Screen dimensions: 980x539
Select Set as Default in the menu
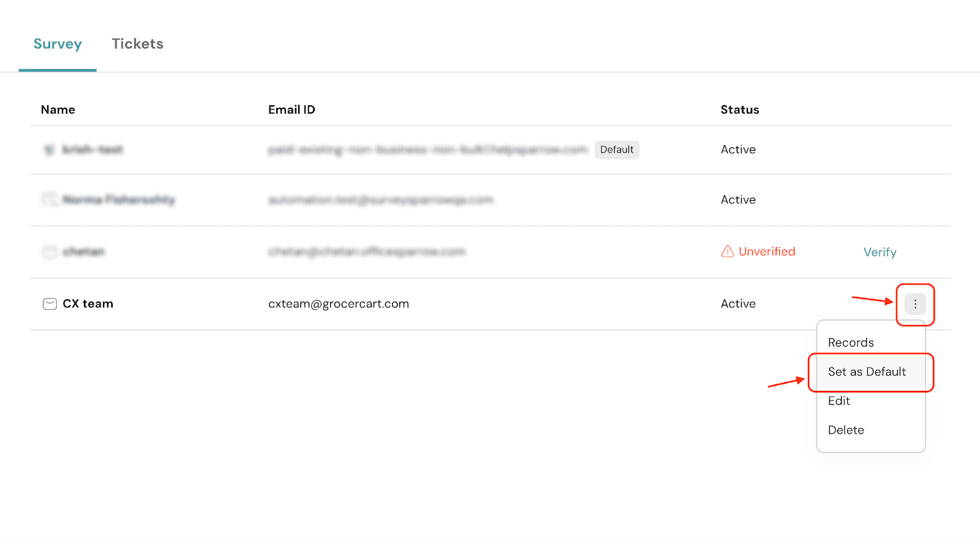coord(867,372)
